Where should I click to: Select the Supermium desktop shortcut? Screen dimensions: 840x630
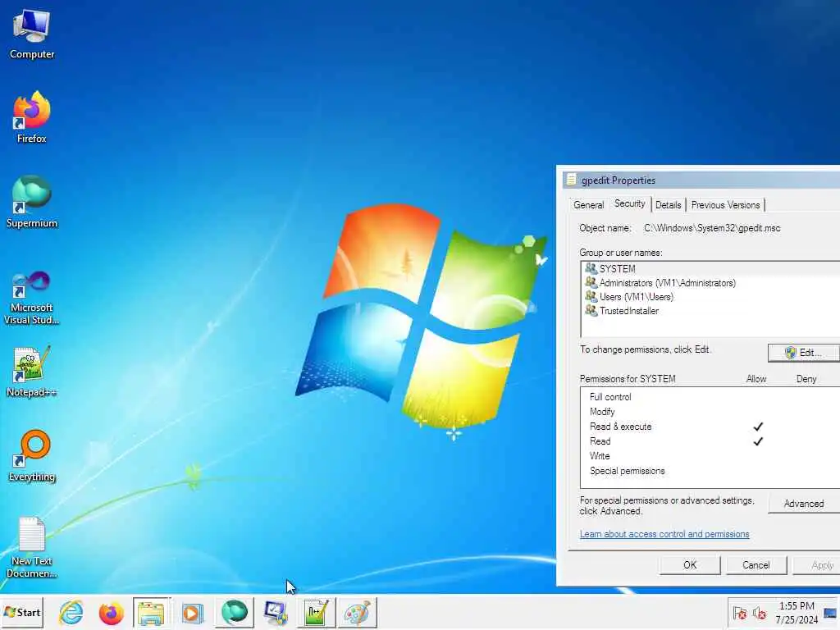[x=32, y=202]
